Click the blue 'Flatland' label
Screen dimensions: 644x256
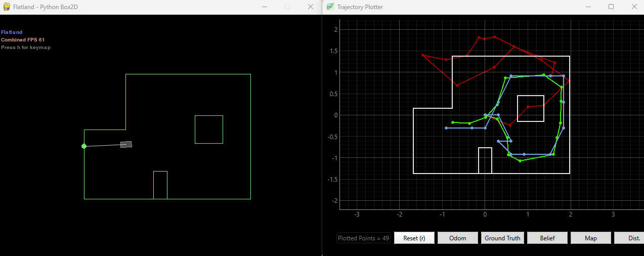(x=12, y=32)
